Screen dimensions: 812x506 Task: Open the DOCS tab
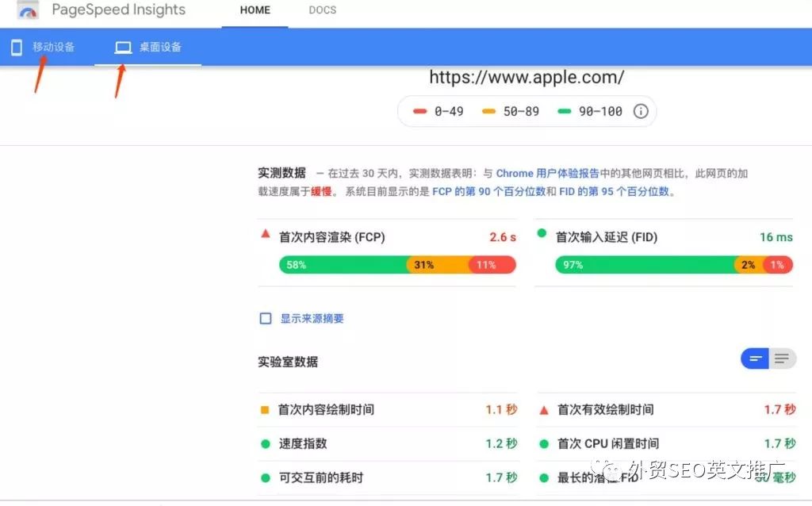pyautogui.click(x=321, y=10)
